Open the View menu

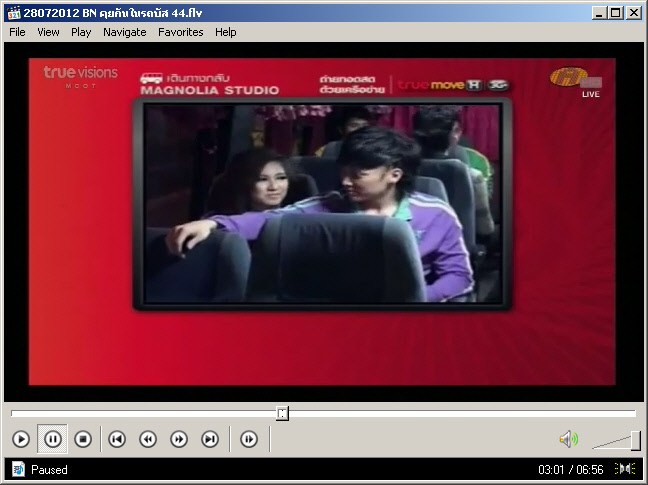click(x=48, y=32)
